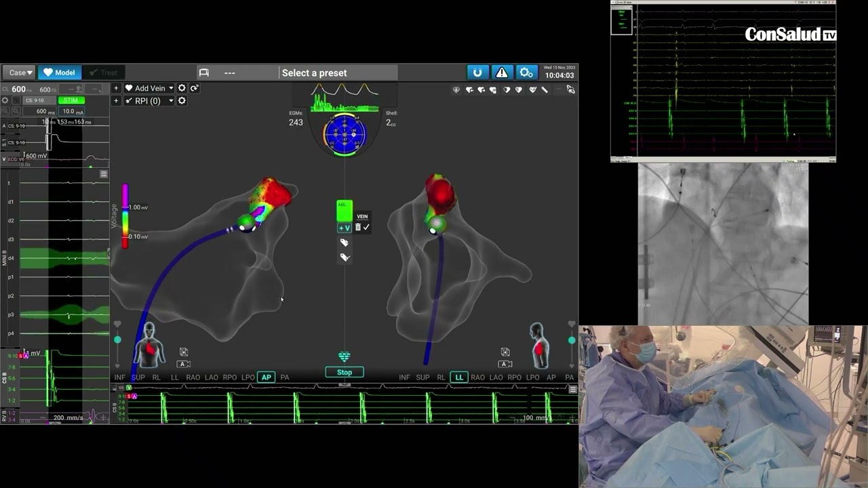Select AP view in left viewport
This screenshot has height=488, width=868.
pos(267,378)
